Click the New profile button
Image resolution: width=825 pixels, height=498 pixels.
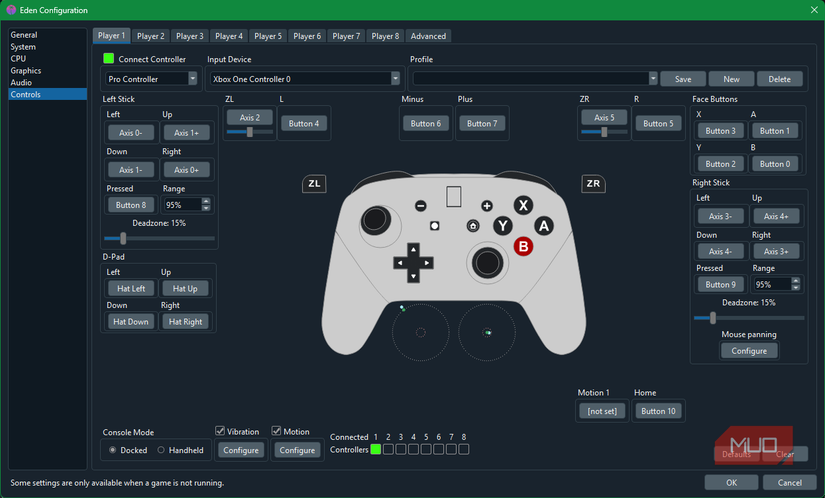click(x=731, y=79)
